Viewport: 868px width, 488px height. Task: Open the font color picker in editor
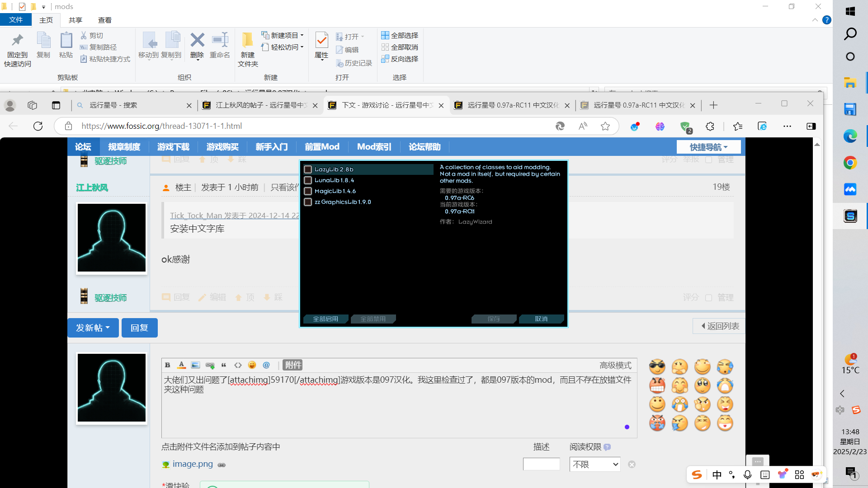tap(181, 365)
